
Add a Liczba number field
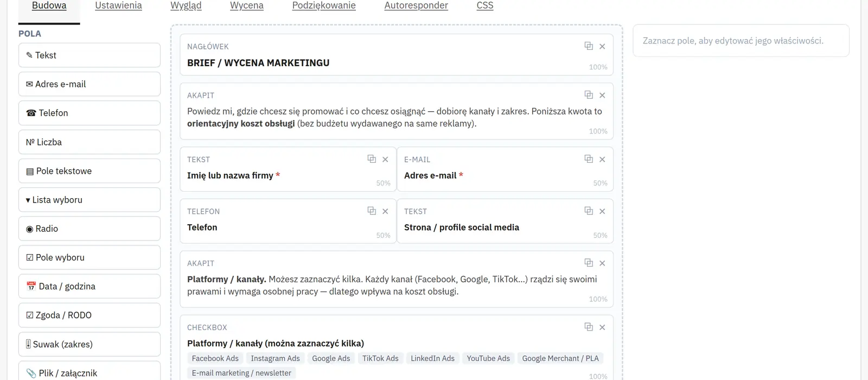click(90, 142)
